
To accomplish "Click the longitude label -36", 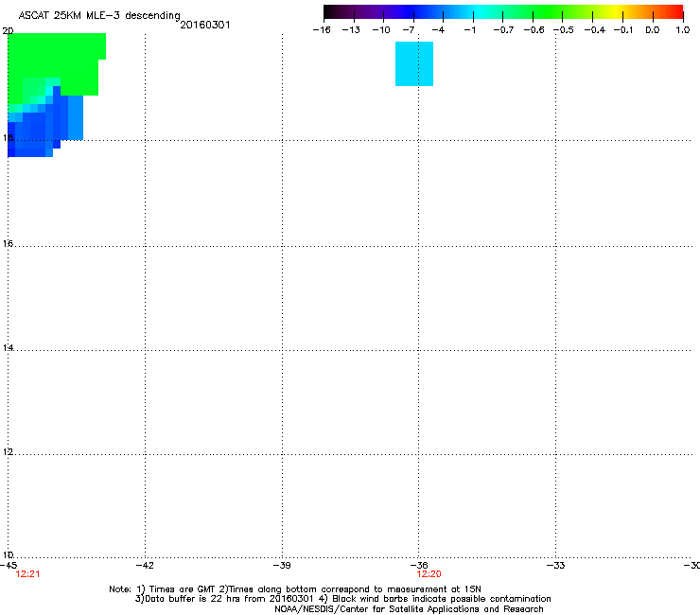I will [419, 566].
